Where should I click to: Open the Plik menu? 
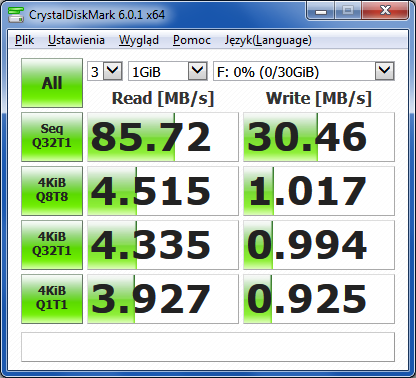[x=24, y=40]
